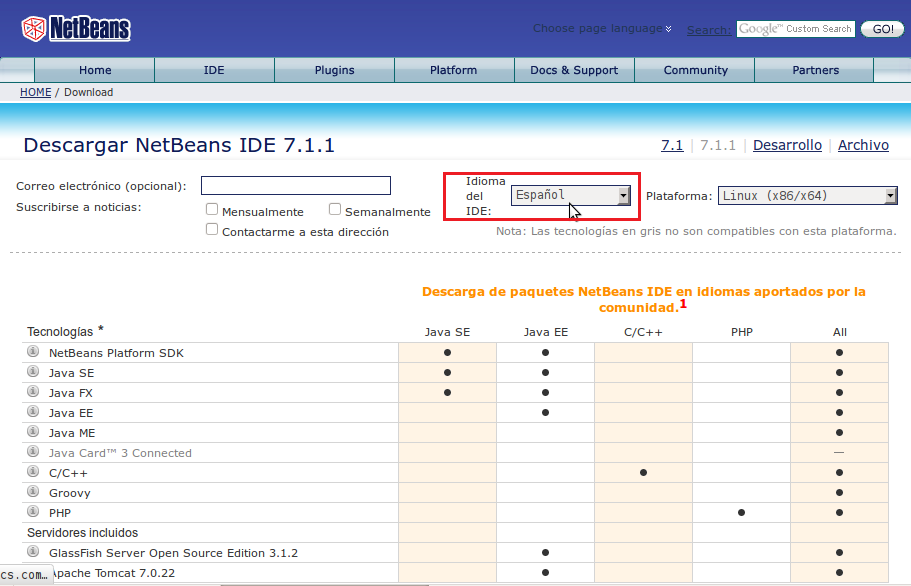Click the Groovy row label
The image size is (911, 586).
point(70,493)
